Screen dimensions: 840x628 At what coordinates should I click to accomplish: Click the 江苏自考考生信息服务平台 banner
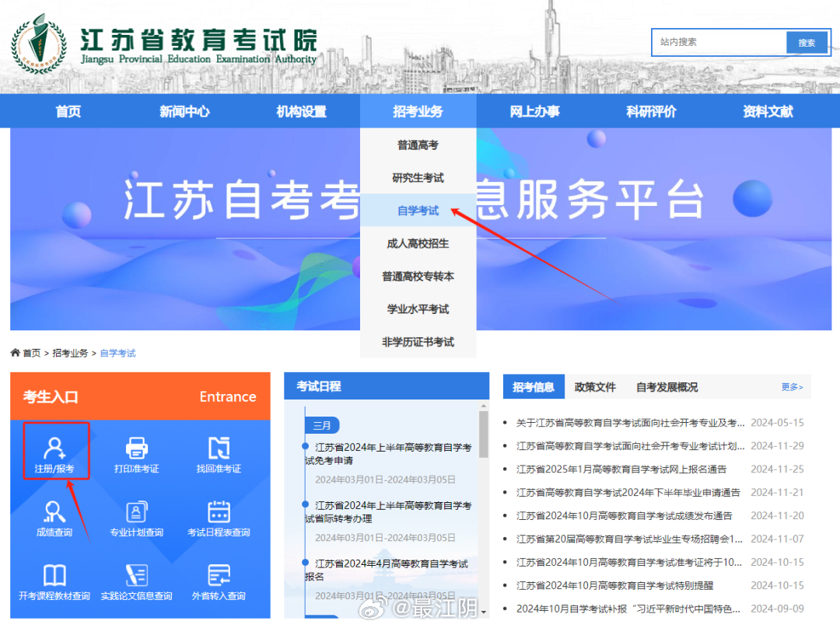click(421, 229)
